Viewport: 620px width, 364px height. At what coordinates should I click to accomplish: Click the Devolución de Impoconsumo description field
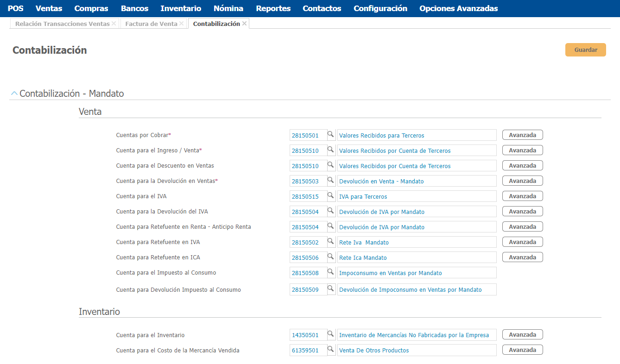tap(416, 289)
